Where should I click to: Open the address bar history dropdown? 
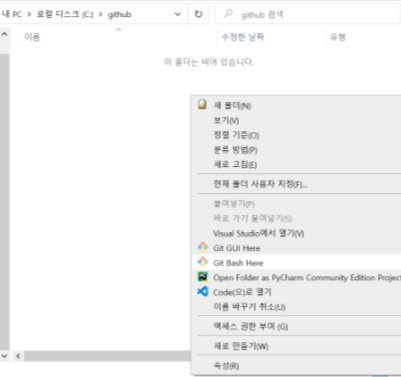[x=178, y=14]
